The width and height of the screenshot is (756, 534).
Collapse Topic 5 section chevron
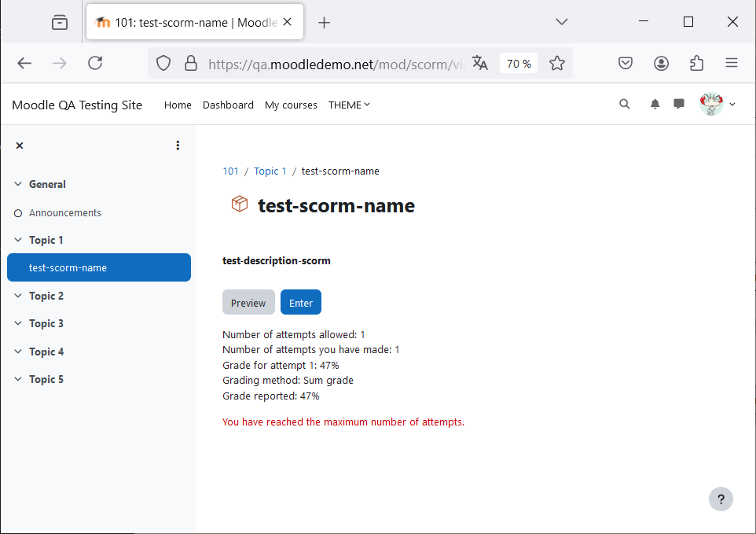click(x=18, y=378)
